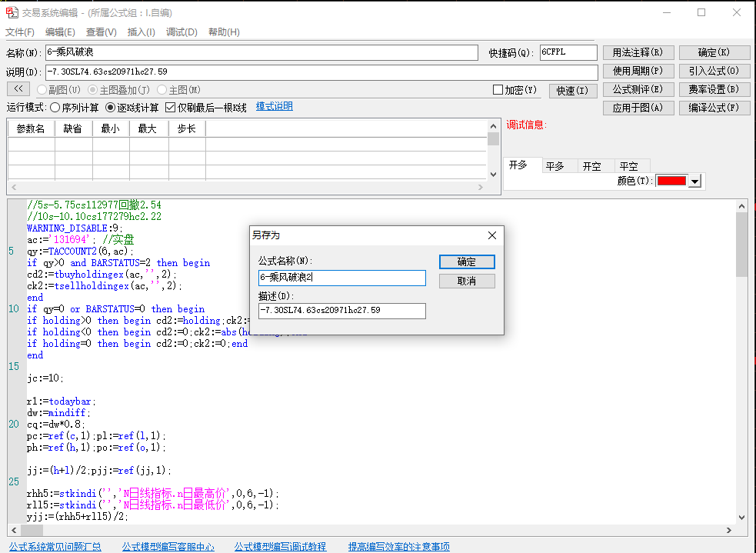Open the 调试(D) menu
Viewport: 756px width, 553px height.
tap(182, 32)
